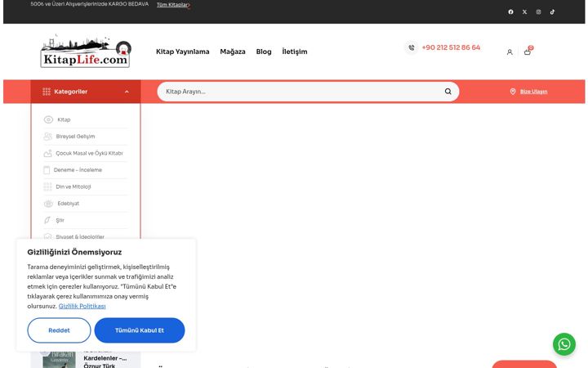Open İletişim menu item
588x368 pixels.
point(294,52)
